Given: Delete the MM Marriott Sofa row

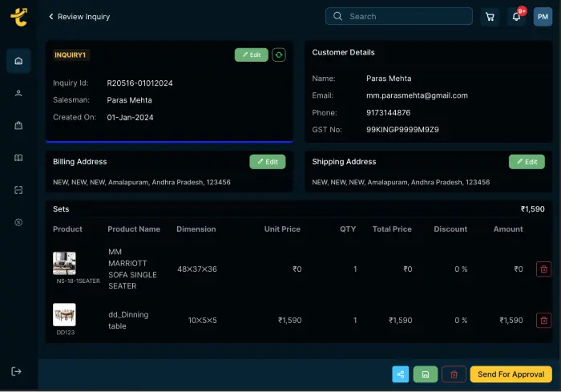Looking at the screenshot, I should pos(543,269).
